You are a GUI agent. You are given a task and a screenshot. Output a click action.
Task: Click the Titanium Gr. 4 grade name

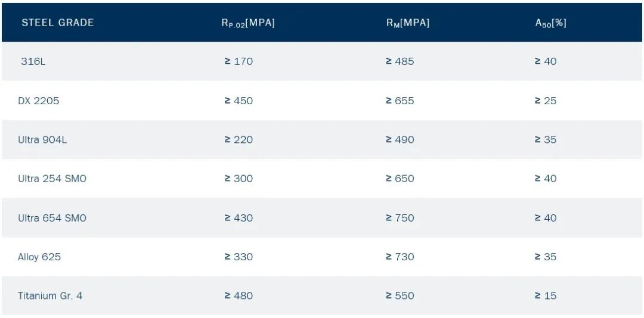pos(50,295)
